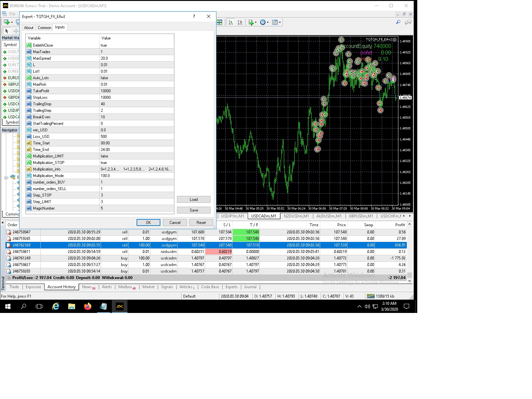Open the periods dropdown arrow
532x399 pixels.
pyautogui.click(x=268, y=22)
